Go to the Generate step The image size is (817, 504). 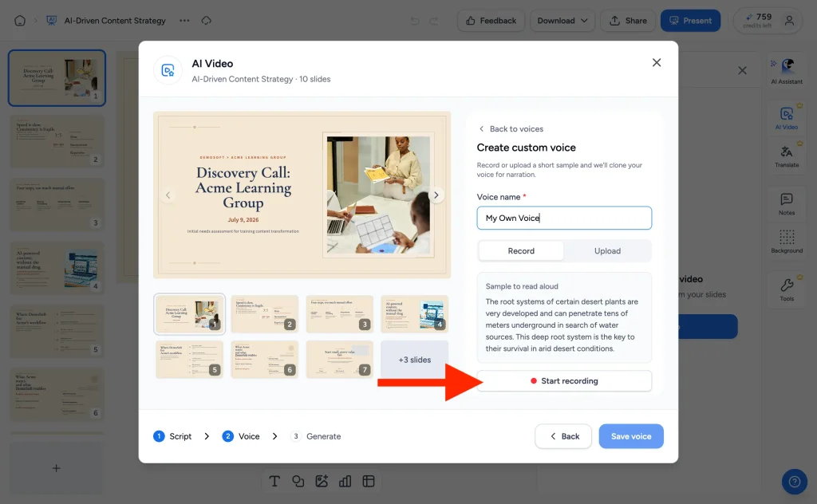316,436
